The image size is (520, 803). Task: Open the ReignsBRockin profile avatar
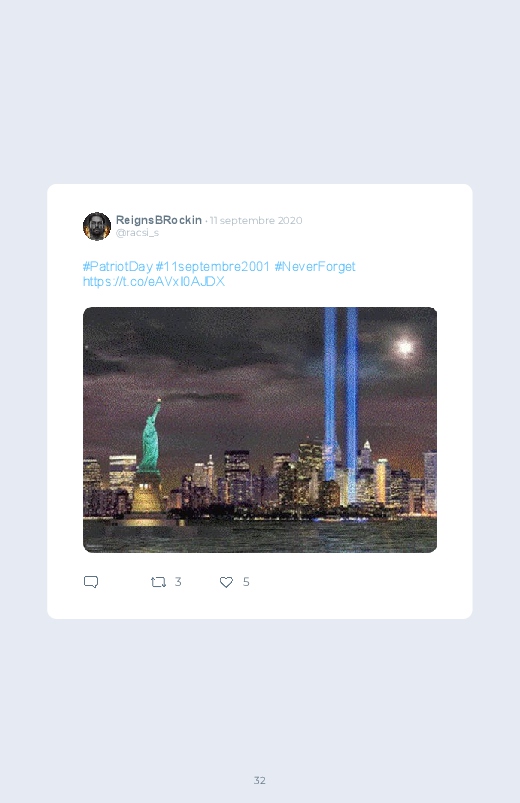click(x=97, y=226)
